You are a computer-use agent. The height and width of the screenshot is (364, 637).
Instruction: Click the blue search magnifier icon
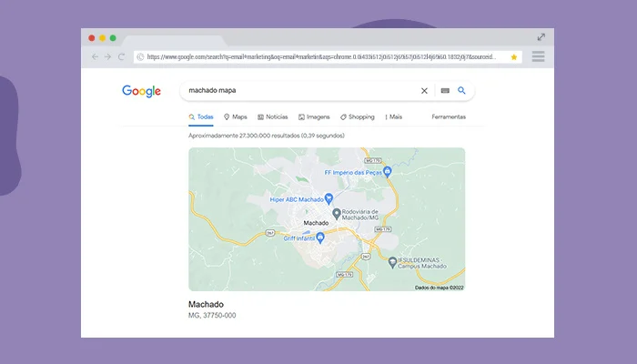click(461, 90)
